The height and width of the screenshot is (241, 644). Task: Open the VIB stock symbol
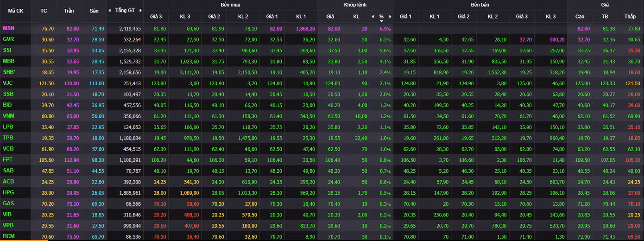click(7, 214)
